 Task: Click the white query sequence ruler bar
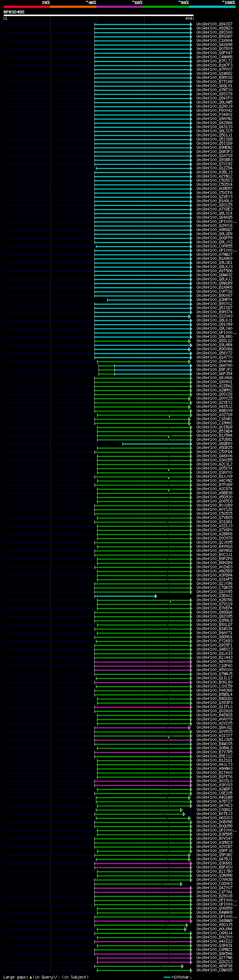[99, 16]
